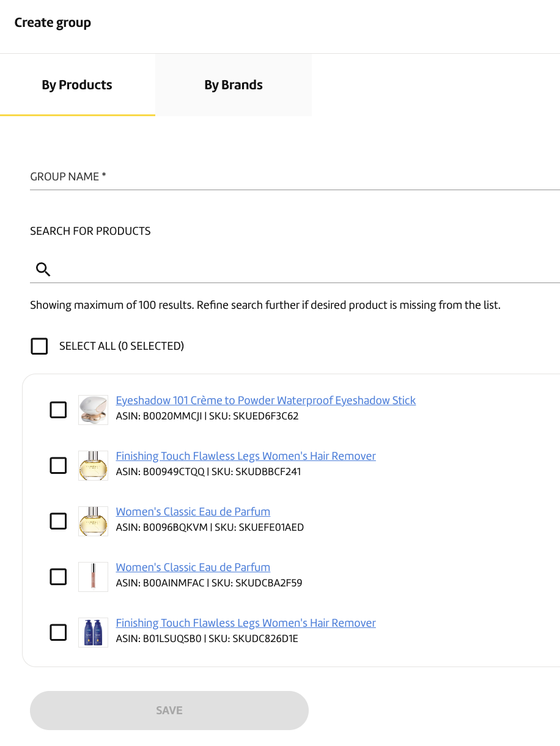Viewport: 560px width, 746px height.
Task: Enable the Select All checkbox
Action: [x=39, y=346]
